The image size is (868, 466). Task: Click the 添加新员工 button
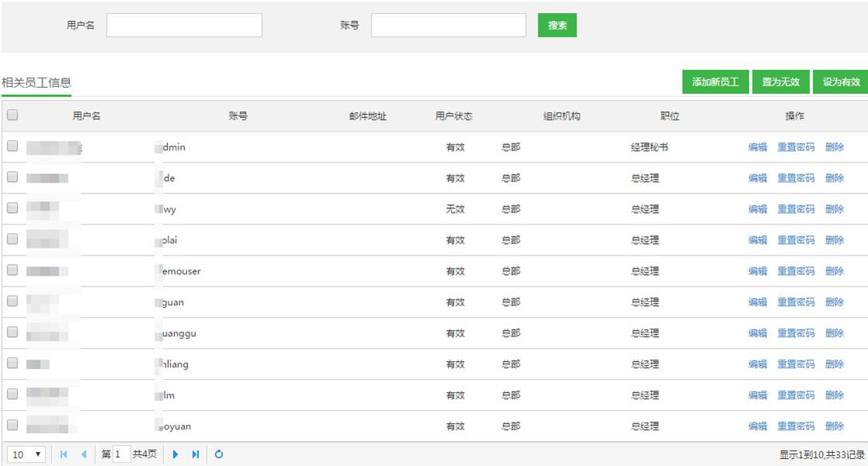tap(715, 82)
